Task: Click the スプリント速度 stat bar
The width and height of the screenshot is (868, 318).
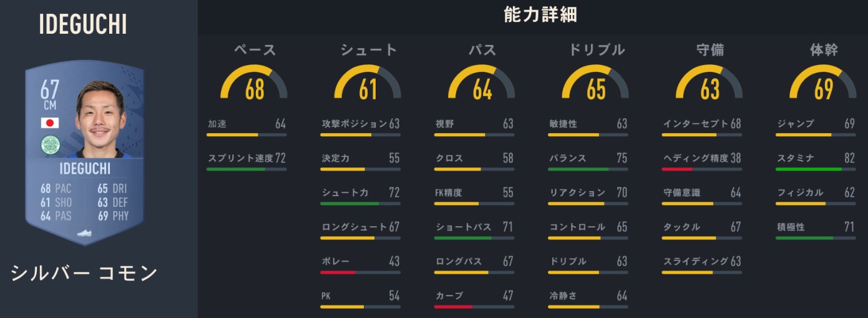Action: pos(246,169)
